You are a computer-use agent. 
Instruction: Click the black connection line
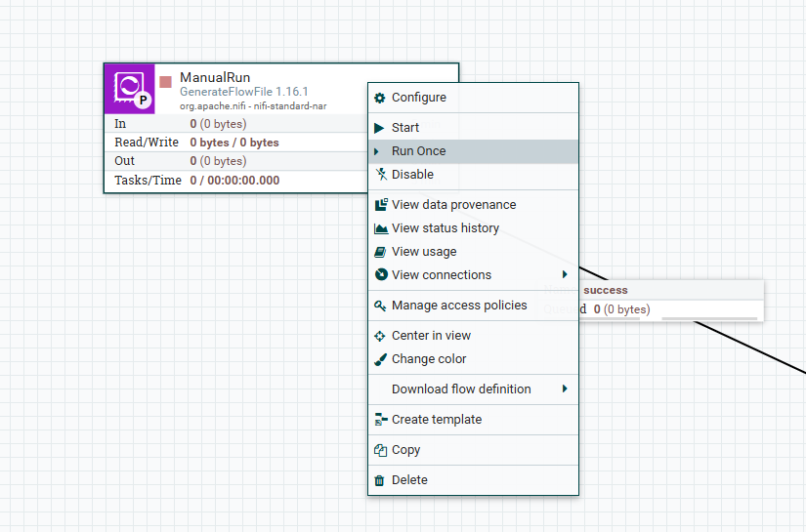point(750,348)
